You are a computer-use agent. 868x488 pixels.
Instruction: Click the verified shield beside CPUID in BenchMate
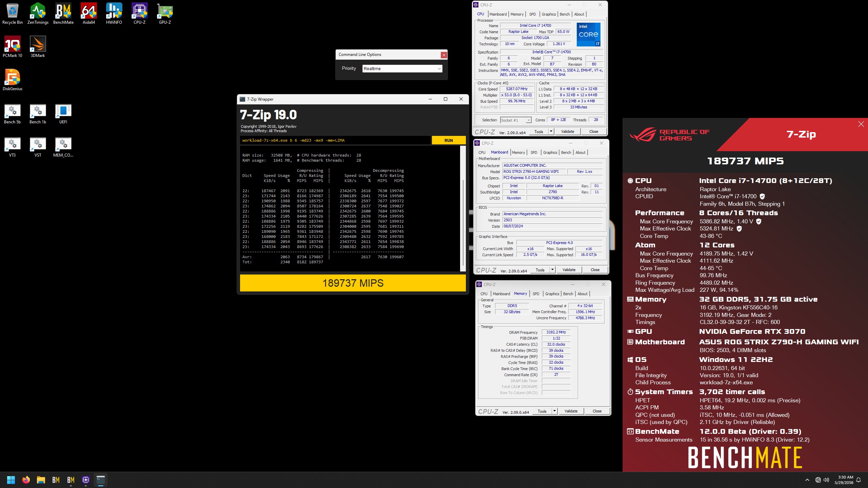pyautogui.click(x=762, y=196)
